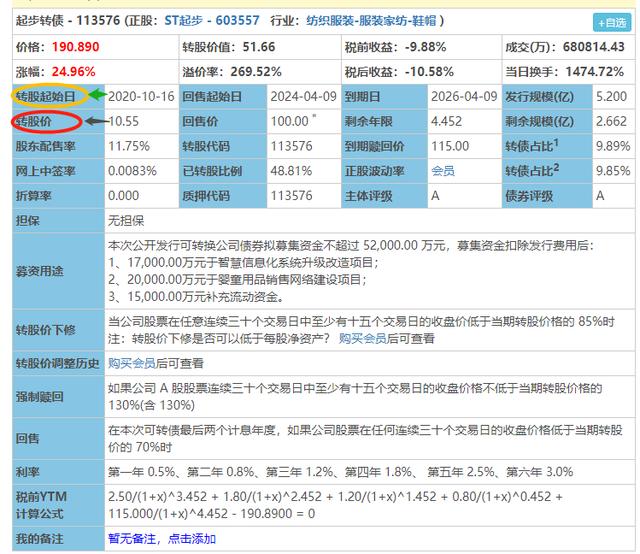
Task: Click the 会员 link for 正股波动率
Action: (x=443, y=171)
